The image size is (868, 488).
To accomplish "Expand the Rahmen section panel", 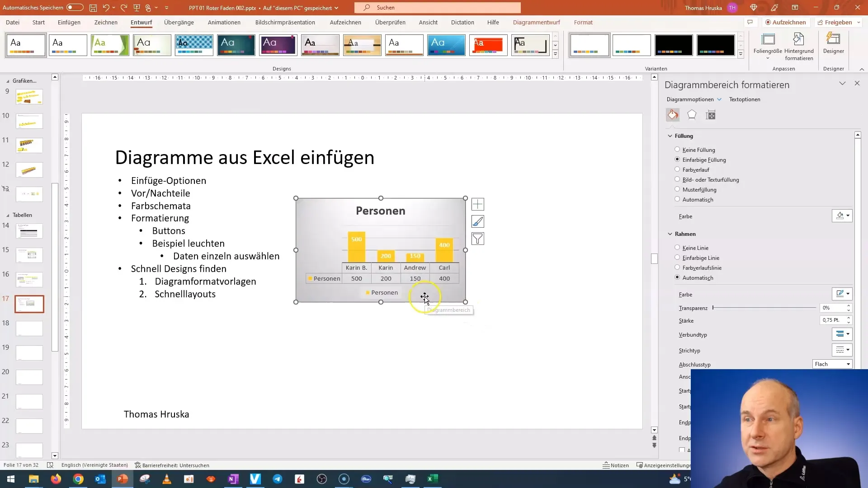I will (x=672, y=234).
